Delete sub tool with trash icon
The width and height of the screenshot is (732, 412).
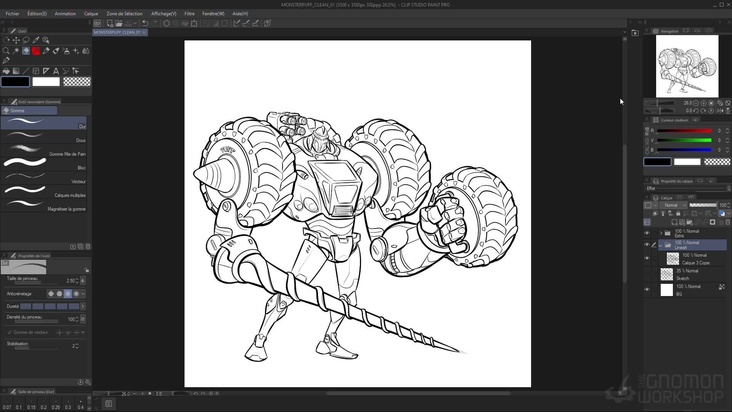pyautogui.click(x=88, y=246)
